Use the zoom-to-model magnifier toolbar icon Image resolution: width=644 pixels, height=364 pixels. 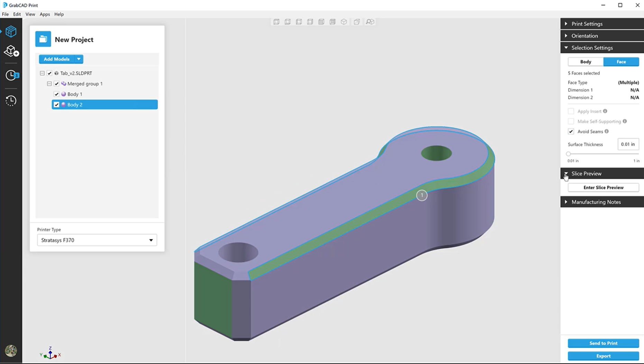[370, 21]
